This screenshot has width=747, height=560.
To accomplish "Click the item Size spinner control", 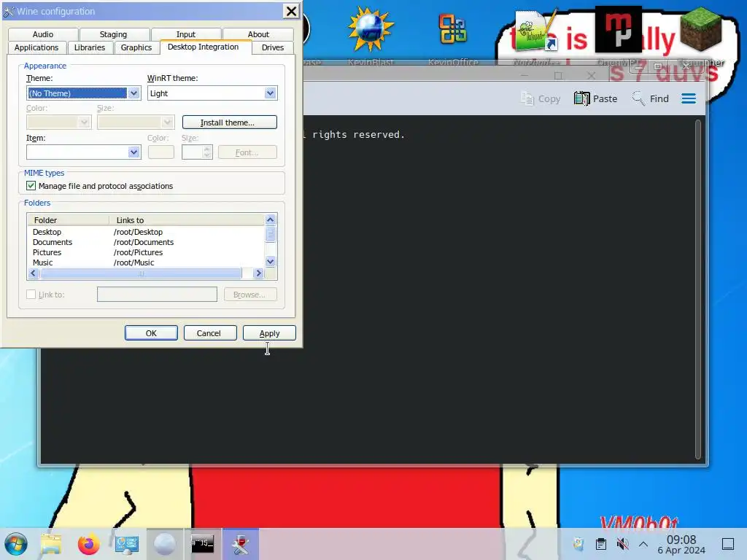I will point(197,152).
